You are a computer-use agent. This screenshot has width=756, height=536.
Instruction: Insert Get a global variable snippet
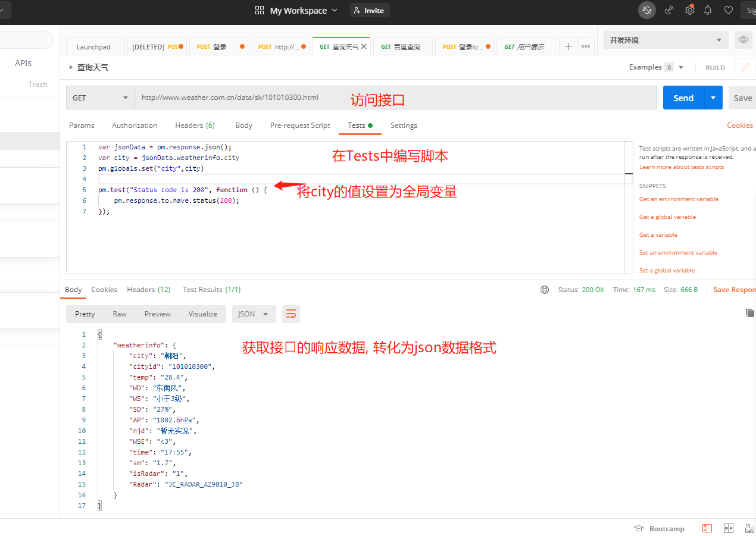pyautogui.click(x=667, y=217)
